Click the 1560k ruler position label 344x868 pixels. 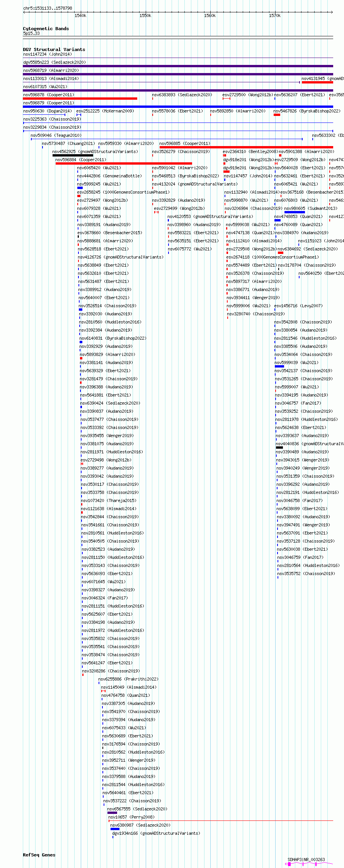tap(210, 15)
